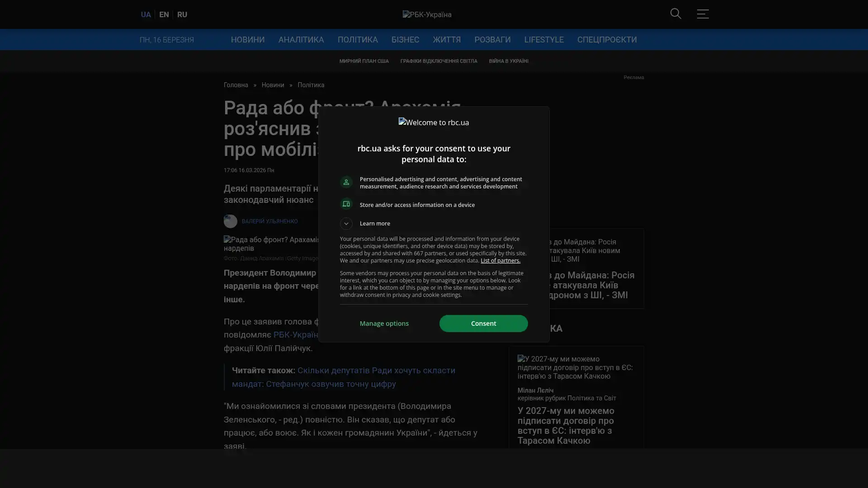
Task: Open the ГРАФІКИ ВІДКЛЮЧЕННЯ СВІТЛА topic link
Action: [x=439, y=61]
